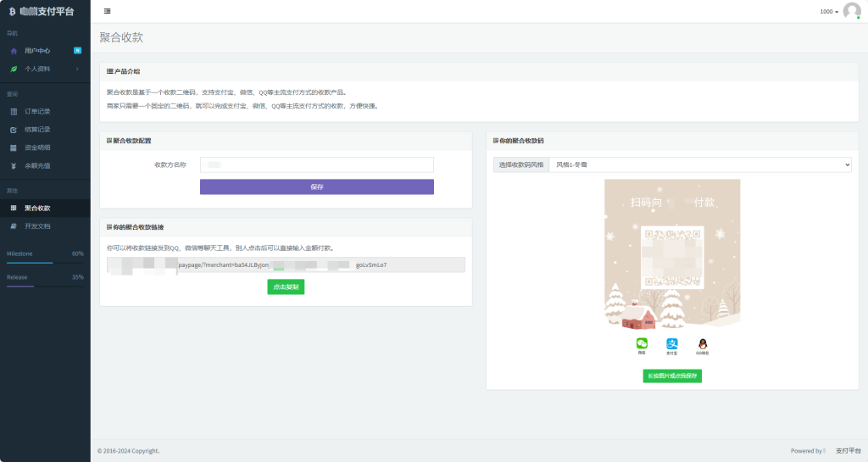Open 开发文档 in the sidebar

pos(37,226)
